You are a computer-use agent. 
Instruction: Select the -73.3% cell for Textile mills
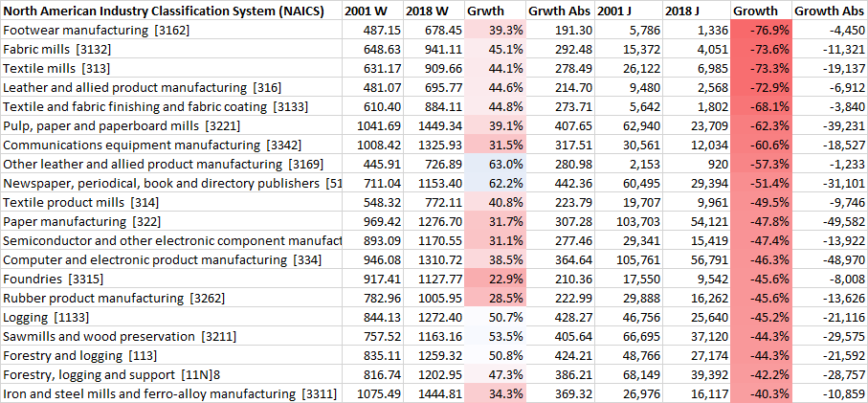[761, 68]
